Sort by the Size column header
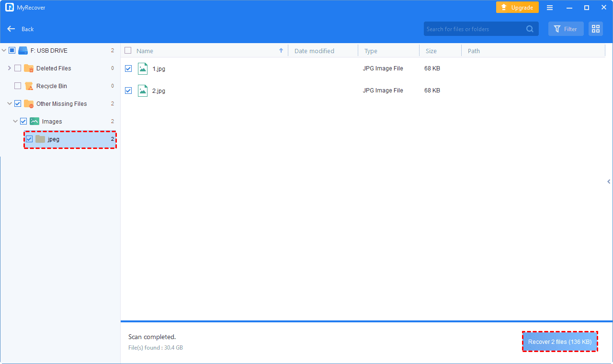Image resolution: width=613 pixels, height=364 pixels. coord(431,51)
